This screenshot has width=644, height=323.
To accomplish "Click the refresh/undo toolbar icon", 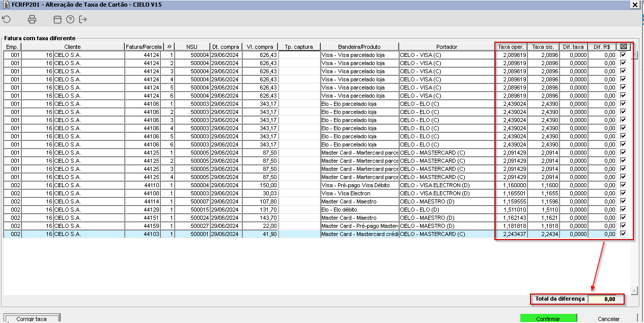I will point(7,19).
